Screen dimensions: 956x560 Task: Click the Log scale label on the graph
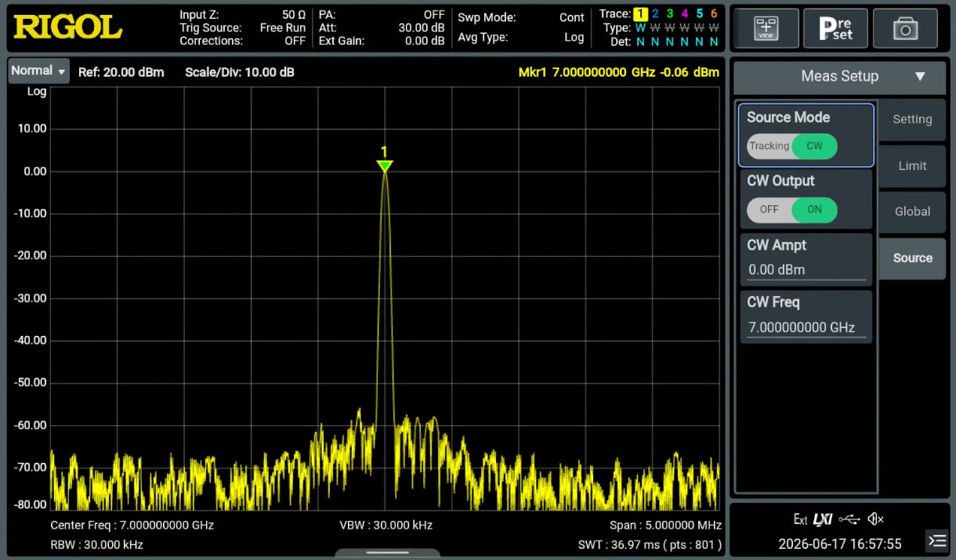click(x=37, y=92)
